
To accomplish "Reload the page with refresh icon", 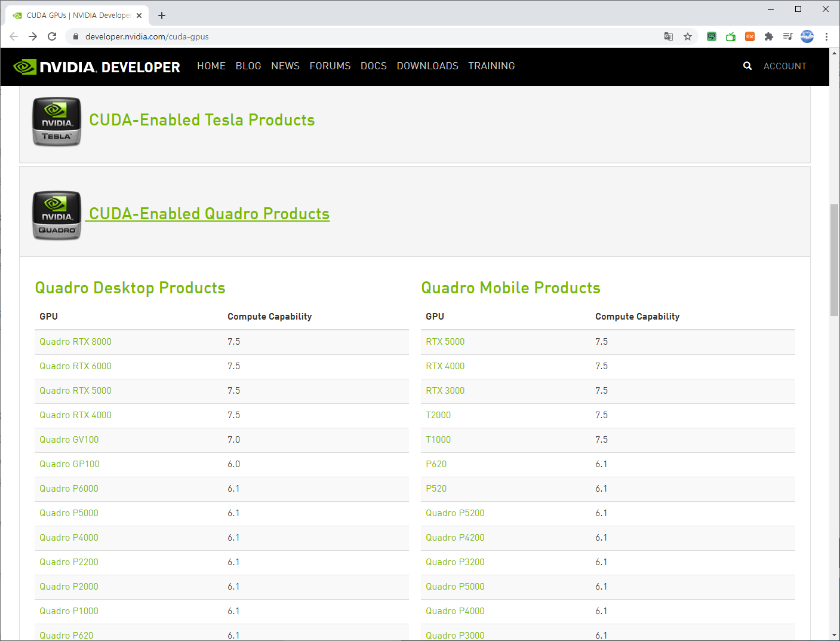I will [52, 36].
